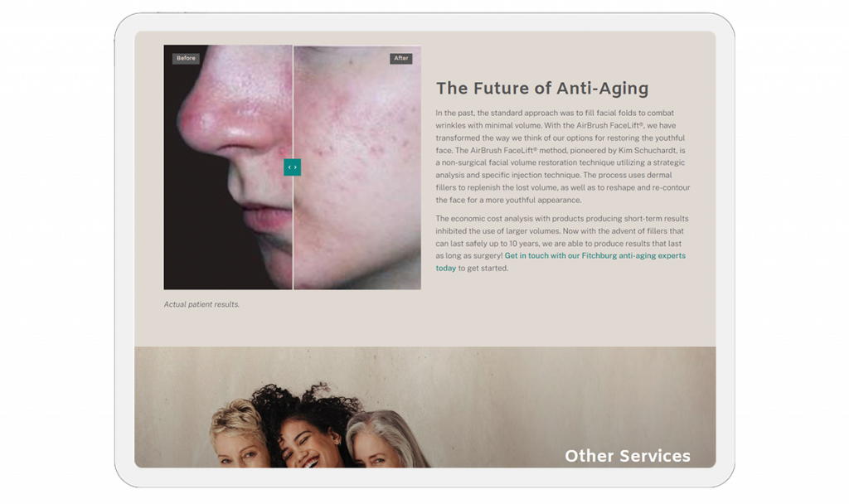This screenshot has height=504, width=849.
Task: Click the right arrow on comparison handle
Action: click(x=295, y=167)
